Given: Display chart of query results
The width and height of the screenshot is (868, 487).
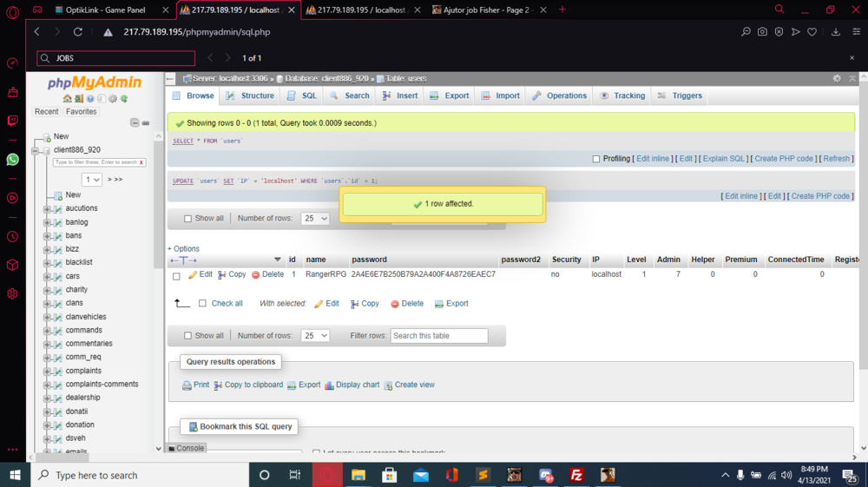Looking at the screenshot, I should pos(352,385).
